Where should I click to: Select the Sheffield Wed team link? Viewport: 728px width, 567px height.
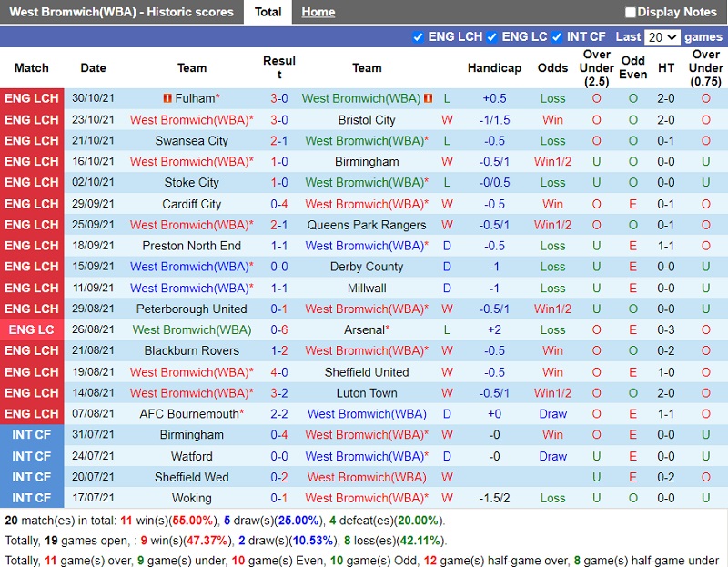(192, 477)
